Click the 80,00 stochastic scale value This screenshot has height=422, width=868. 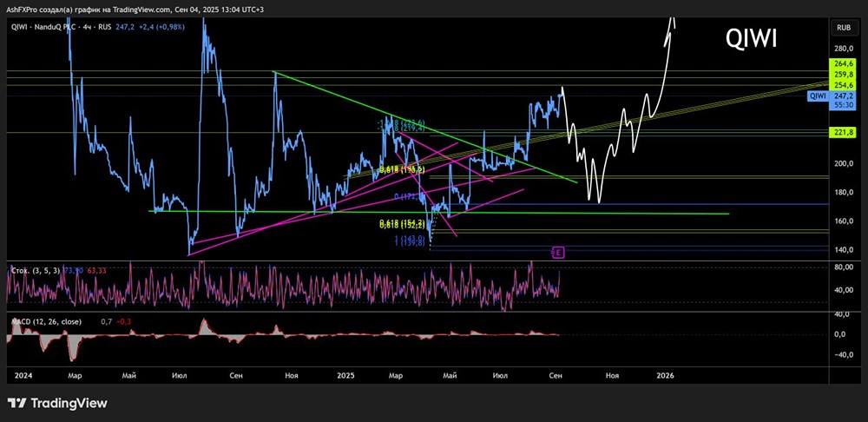pos(845,267)
